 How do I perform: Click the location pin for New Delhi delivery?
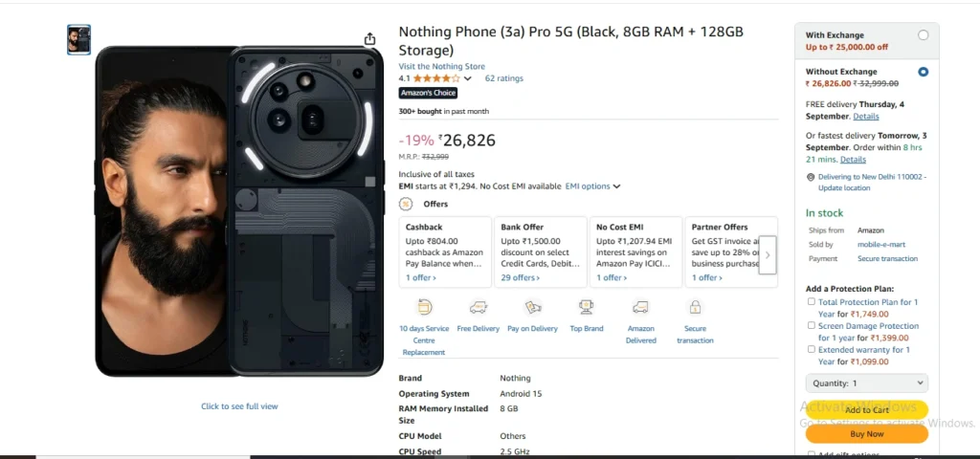point(810,177)
